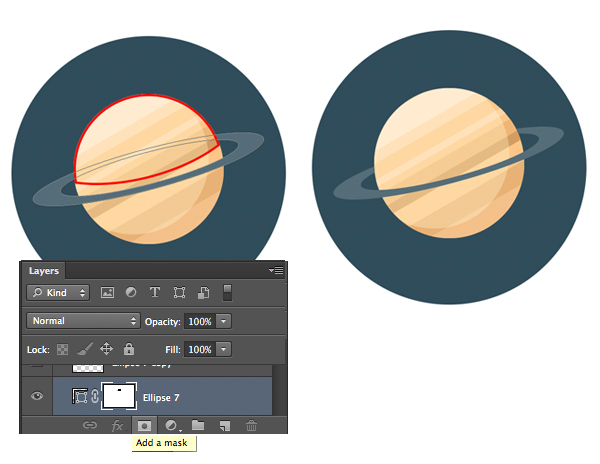Lock transparent pixels icon
The width and height of the screenshot is (600, 464).
coord(62,349)
